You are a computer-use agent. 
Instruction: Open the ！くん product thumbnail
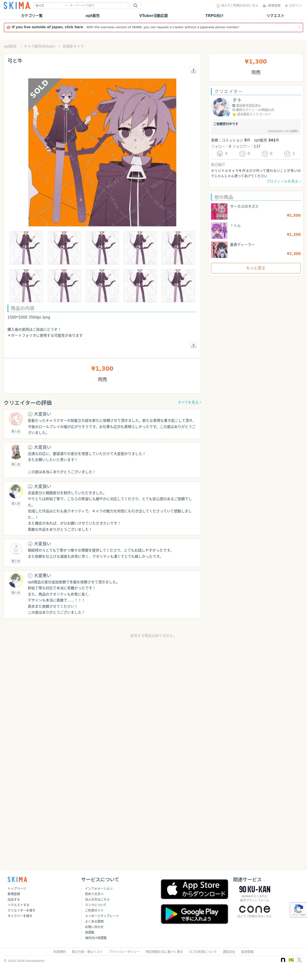[x=219, y=231]
